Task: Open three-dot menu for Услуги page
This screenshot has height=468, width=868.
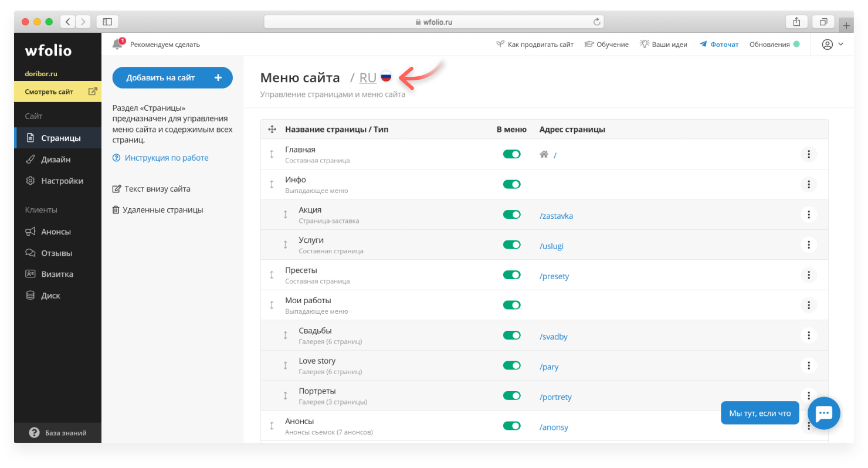Action: 808,245
